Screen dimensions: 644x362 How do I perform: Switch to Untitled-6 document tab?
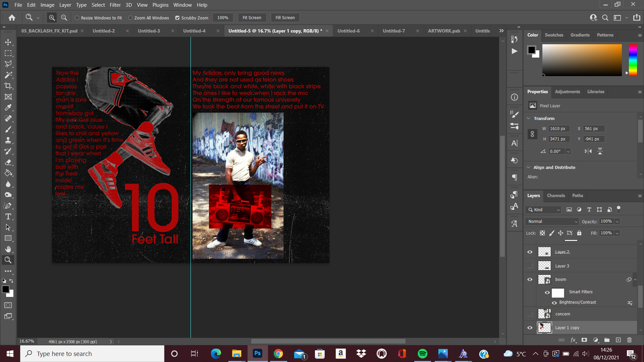pos(349,31)
